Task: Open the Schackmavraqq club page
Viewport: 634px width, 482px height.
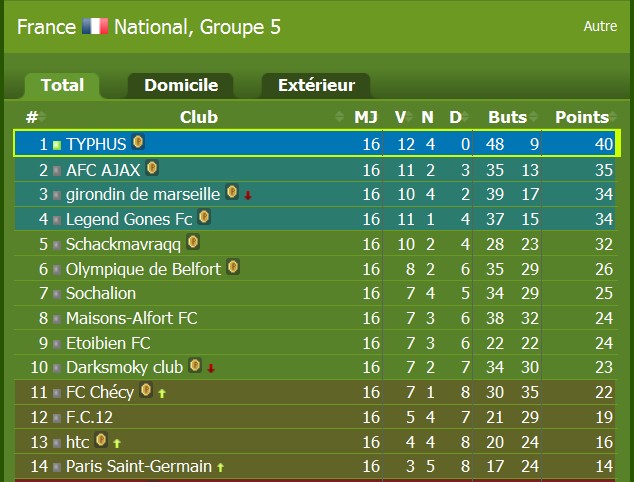Action: (x=123, y=244)
